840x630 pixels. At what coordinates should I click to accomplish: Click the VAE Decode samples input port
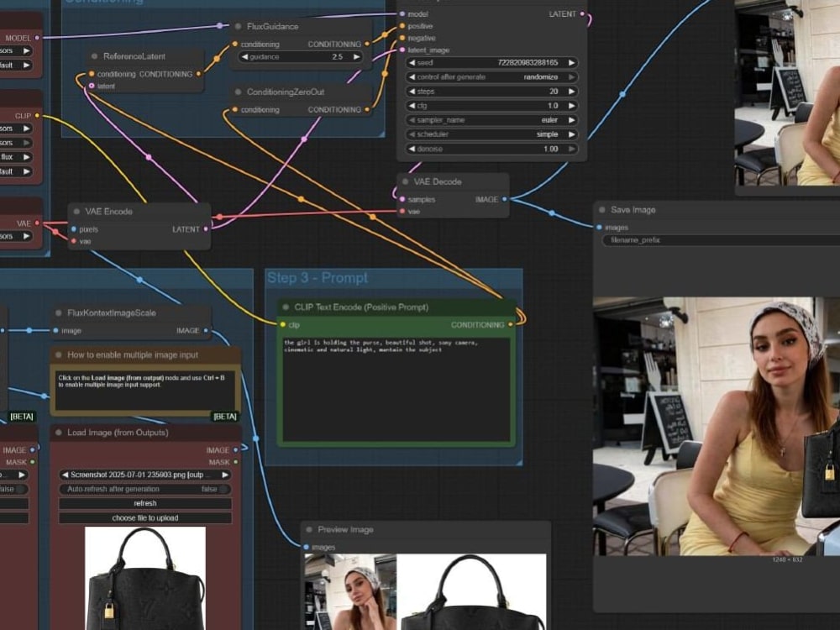coord(402,199)
